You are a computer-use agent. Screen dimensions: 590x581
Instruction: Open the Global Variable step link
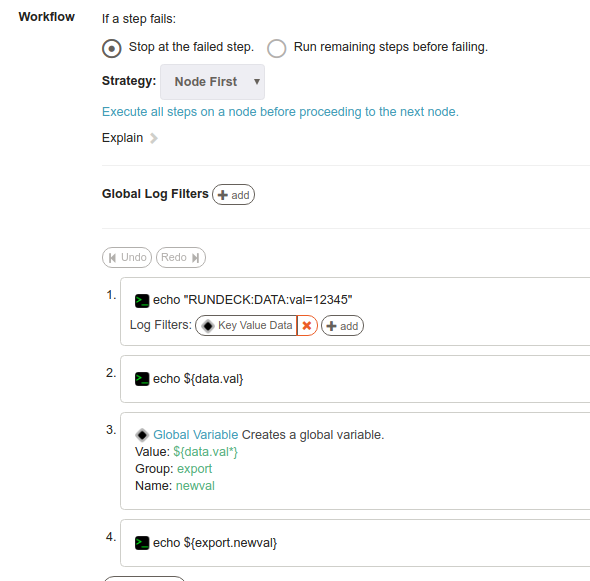(x=195, y=435)
